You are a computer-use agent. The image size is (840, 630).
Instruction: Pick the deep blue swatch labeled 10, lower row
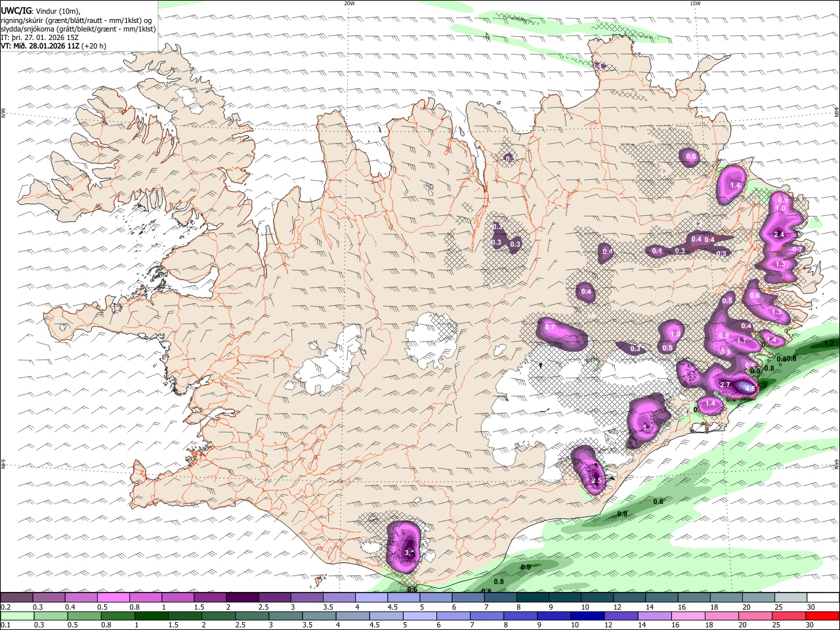pyautogui.click(x=587, y=616)
